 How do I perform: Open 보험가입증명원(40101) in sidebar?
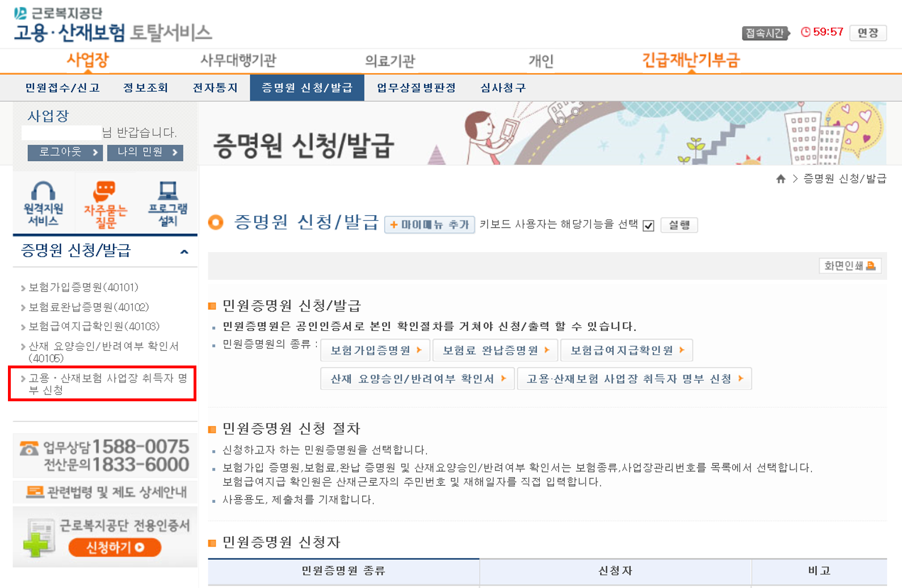(83, 287)
